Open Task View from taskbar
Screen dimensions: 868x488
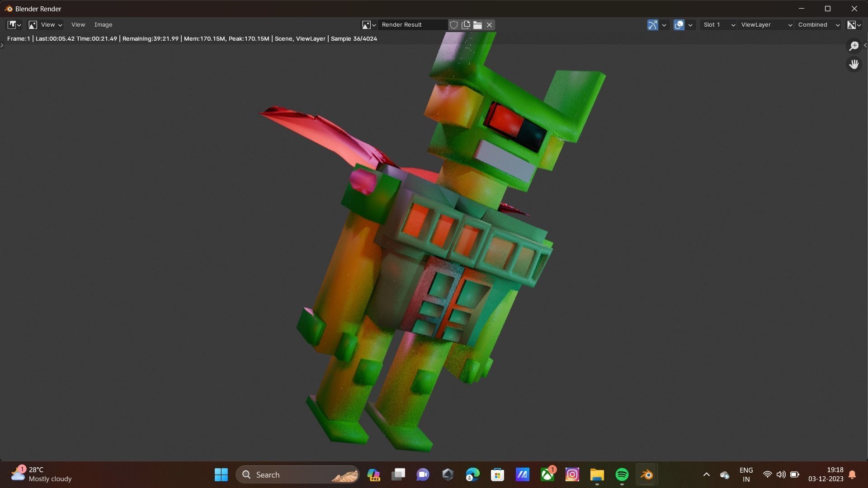[x=398, y=474]
